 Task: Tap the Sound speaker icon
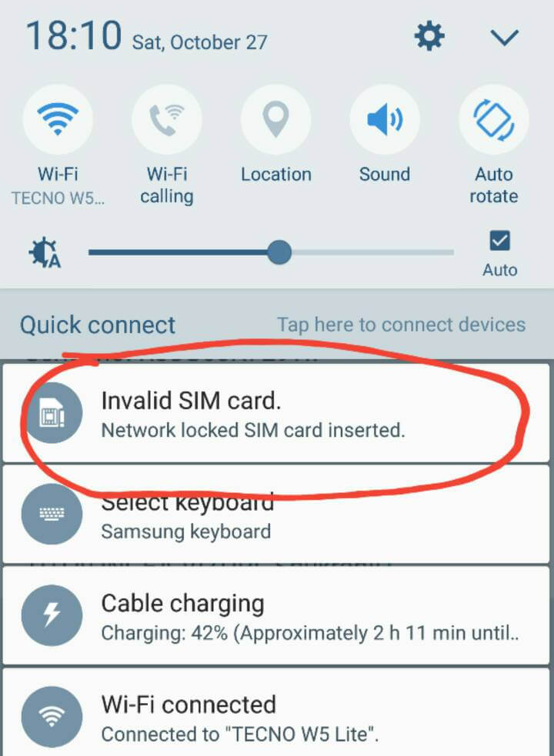[385, 119]
